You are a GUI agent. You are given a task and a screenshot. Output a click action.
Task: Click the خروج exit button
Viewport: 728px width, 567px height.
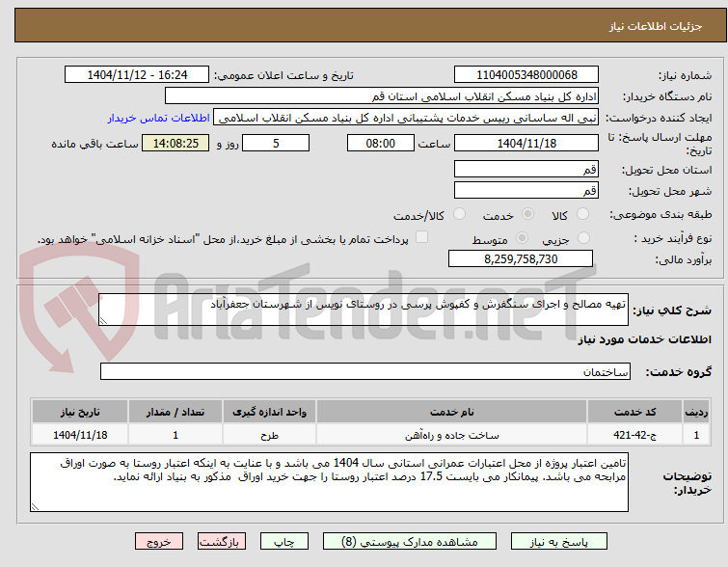click(x=159, y=542)
